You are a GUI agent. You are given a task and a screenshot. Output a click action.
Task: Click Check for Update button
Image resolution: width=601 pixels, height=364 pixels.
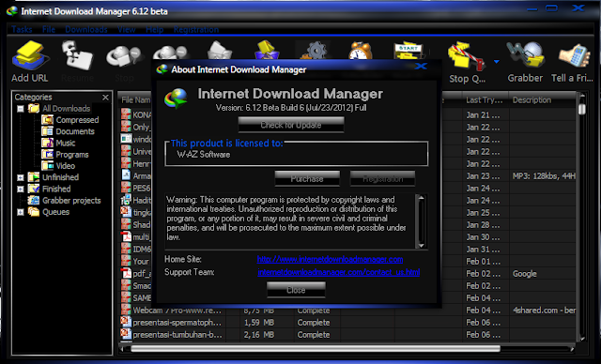coord(291,125)
